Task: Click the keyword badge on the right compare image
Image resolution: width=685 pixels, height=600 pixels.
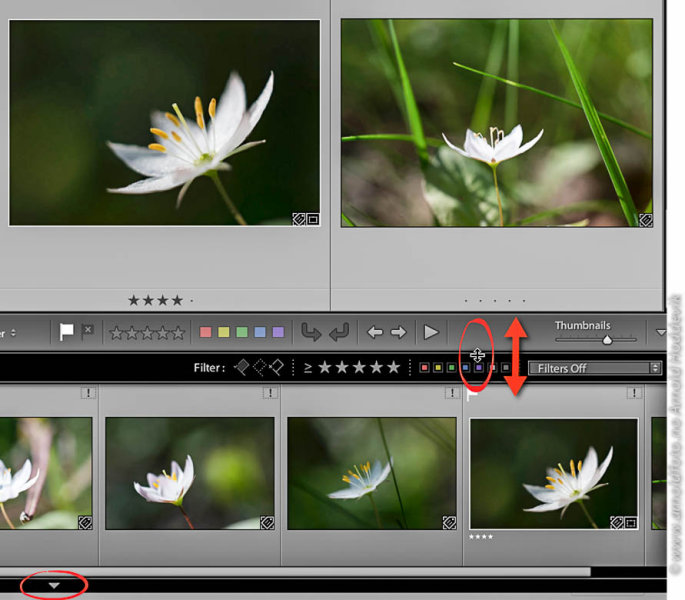Action: pyautogui.click(x=646, y=220)
